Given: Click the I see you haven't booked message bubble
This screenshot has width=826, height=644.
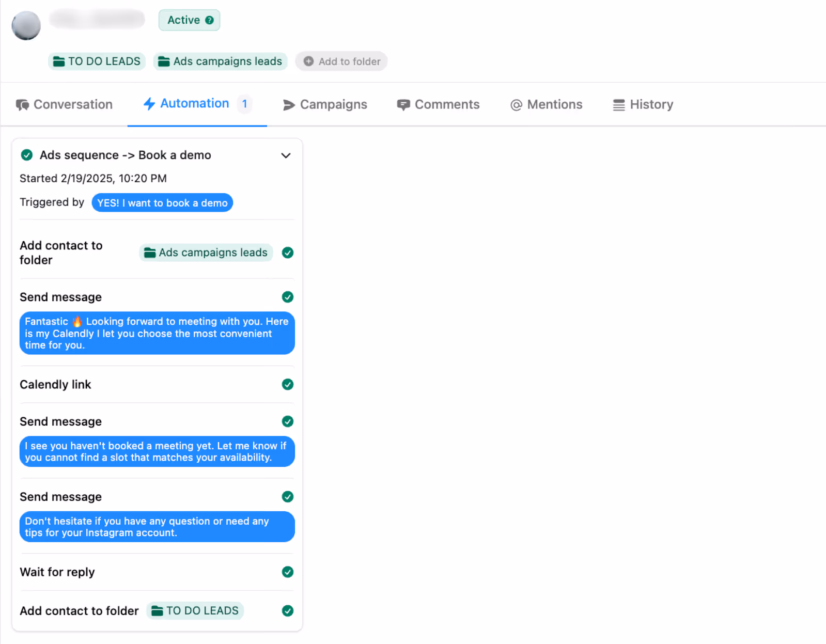Looking at the screenshot, I should pos(157,451).
